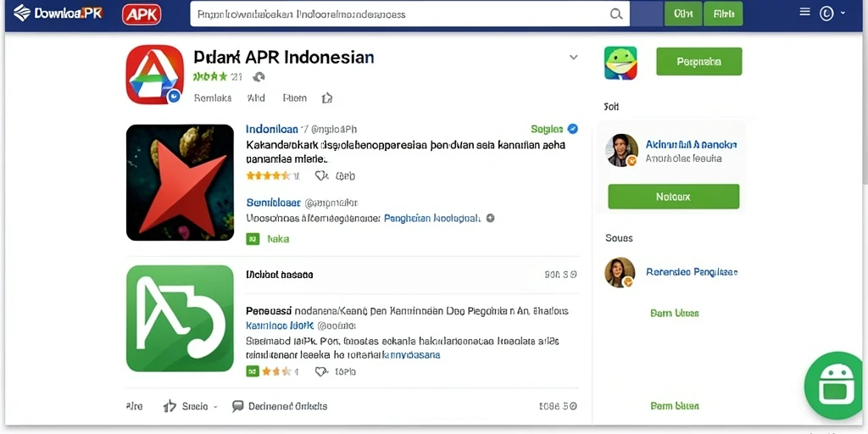Click the small green icon beside Naka

click(253, 238)
